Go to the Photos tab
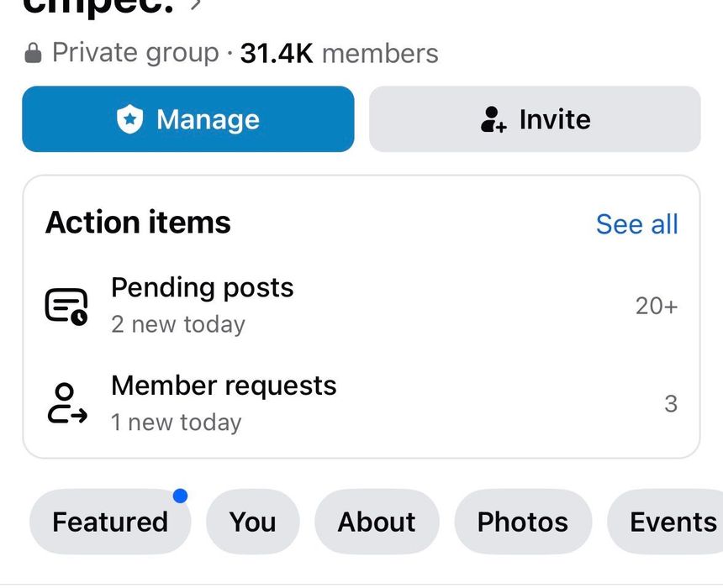The height and width of the screenshot is (588, 723). click(x=523, y=522)
